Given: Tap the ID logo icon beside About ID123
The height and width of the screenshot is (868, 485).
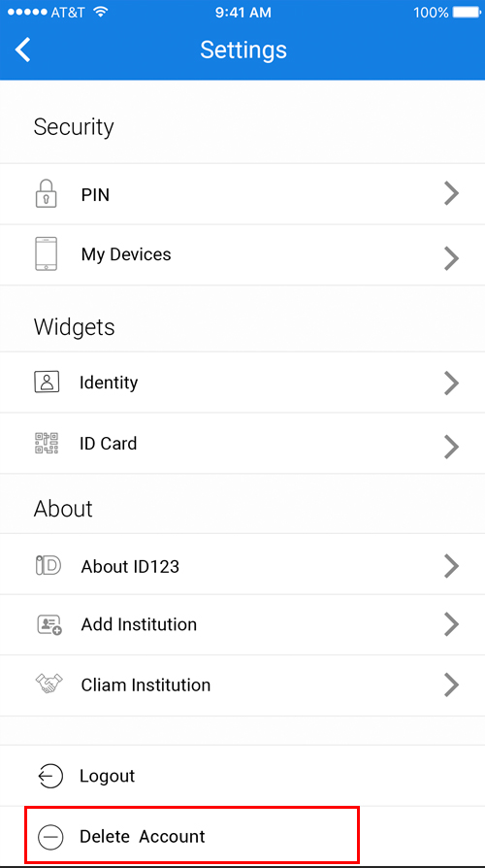Looking at the screenshot, I should click(48, 566).
